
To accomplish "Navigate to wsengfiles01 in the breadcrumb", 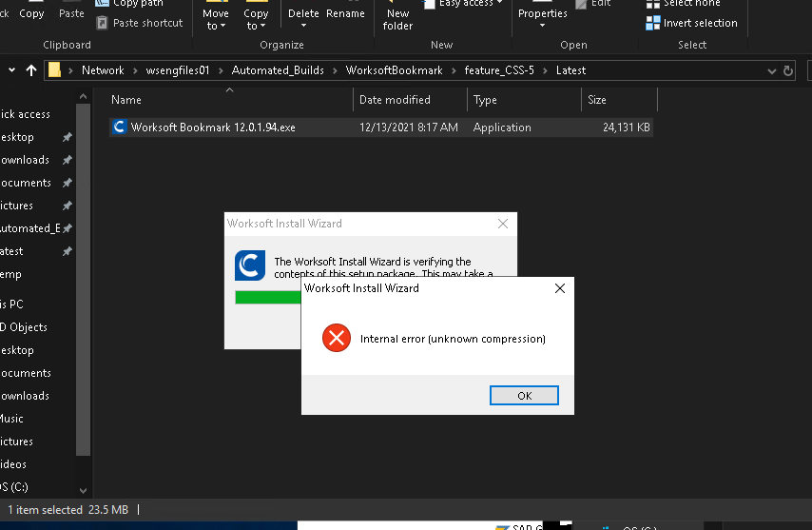I will tap(178, 70).
